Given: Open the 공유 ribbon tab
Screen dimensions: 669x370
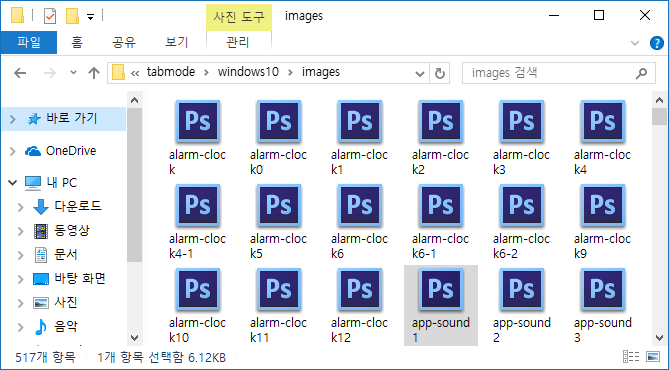Looking at the screenshot, I should pos(124,42).
